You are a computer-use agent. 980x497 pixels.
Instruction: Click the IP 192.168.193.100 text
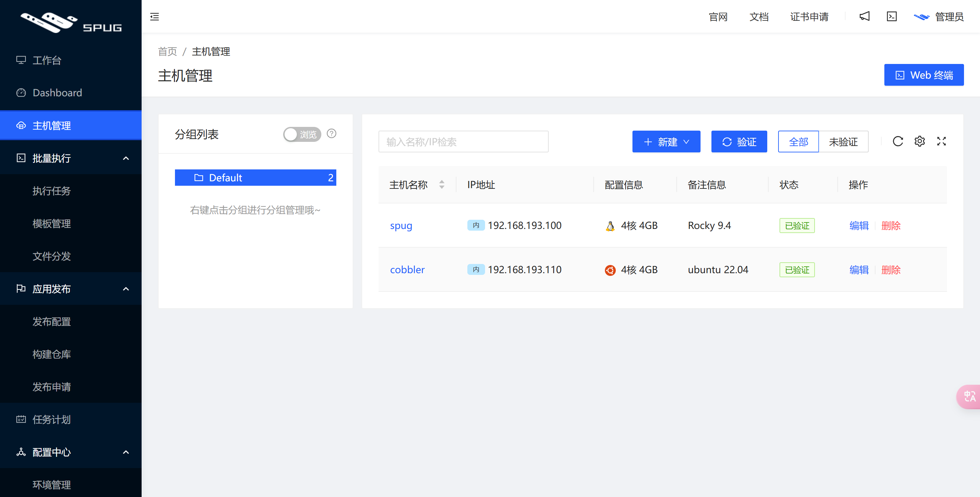(524, 226)
